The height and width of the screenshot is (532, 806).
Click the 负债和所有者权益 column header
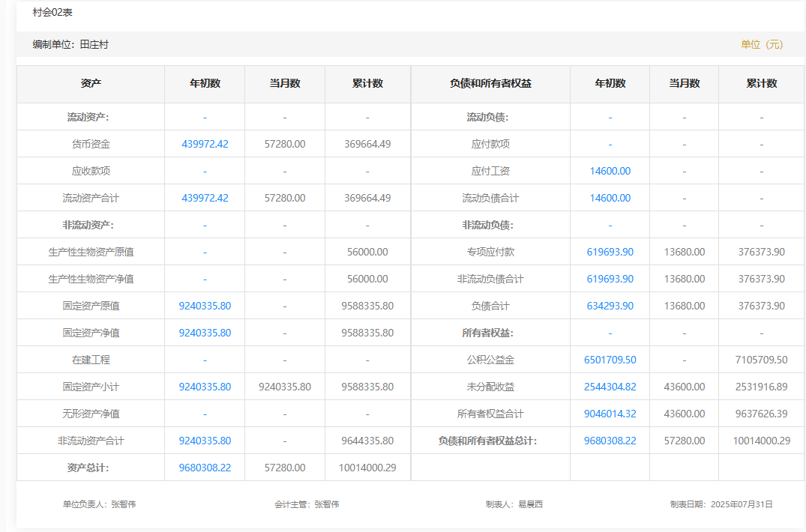(x=490, y=83)
